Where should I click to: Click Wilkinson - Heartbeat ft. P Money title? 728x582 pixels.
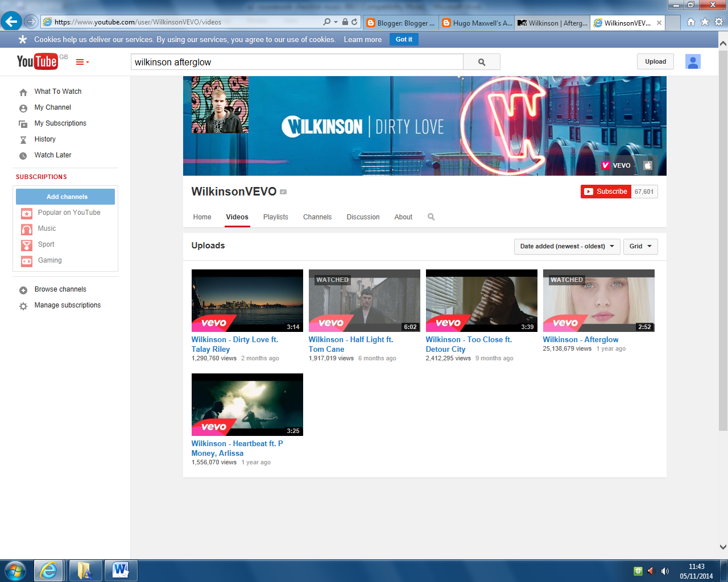tap(237, 448)
